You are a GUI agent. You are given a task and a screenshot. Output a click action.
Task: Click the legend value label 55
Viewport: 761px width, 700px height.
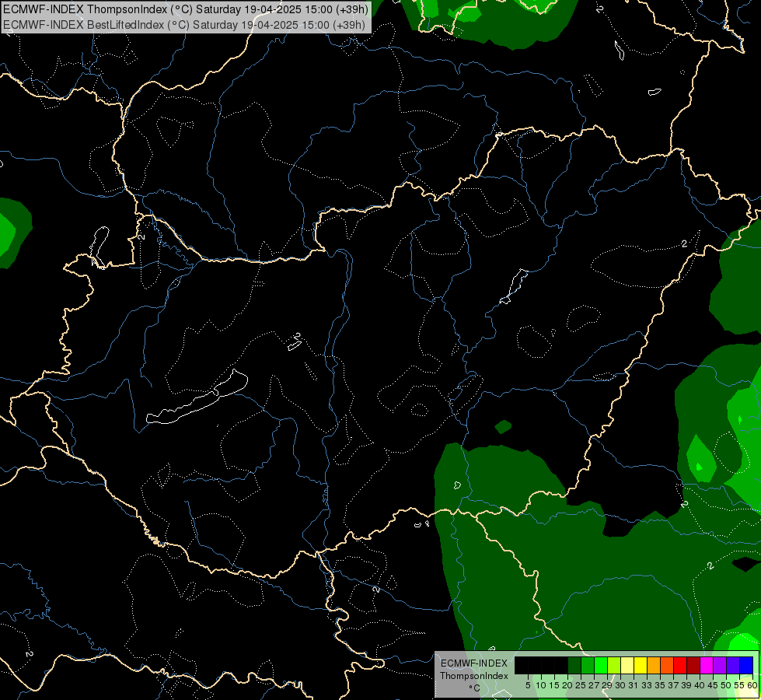pos(739,685)
